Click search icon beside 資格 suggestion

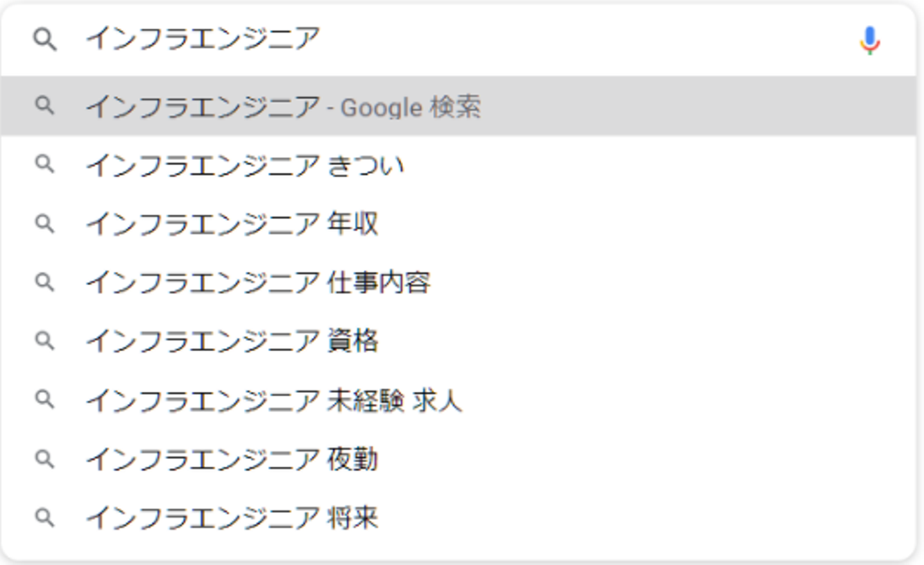point(44,340)
